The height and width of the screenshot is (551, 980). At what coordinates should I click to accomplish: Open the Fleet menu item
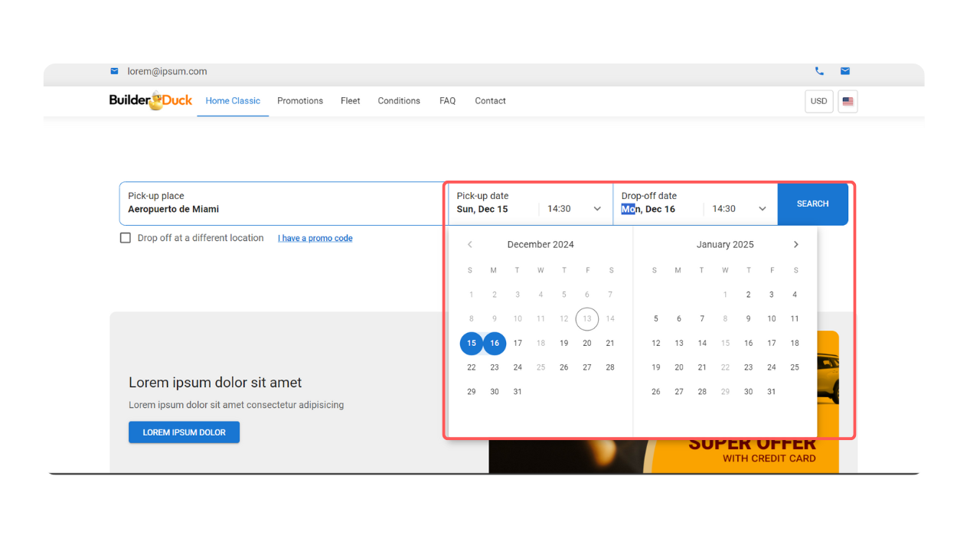tap(350, 101)
